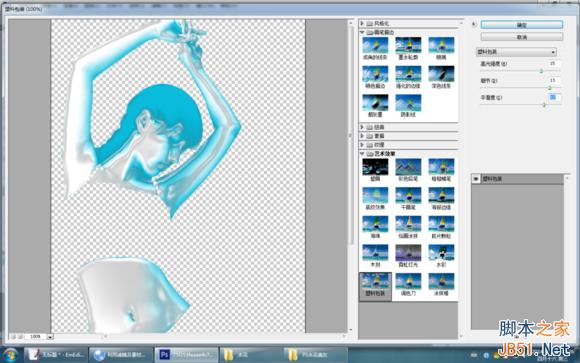Click the Smoothness (平滑度) value field
This screenshot has width=580, height=363.
553,97
